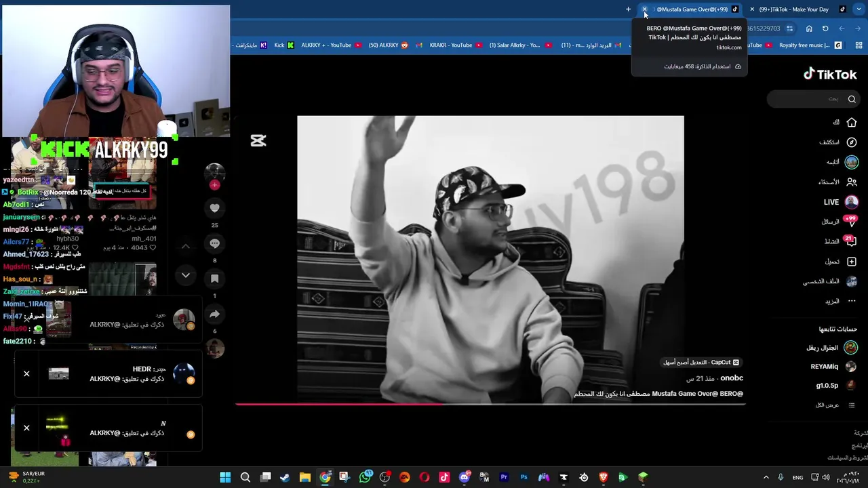Open the Kick bookmark
868x488 pixels.
[284, 45]
